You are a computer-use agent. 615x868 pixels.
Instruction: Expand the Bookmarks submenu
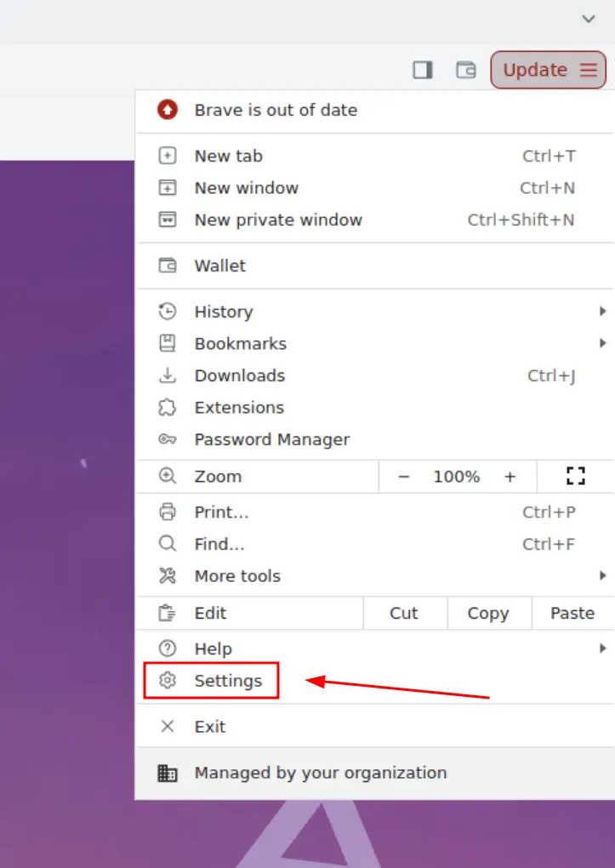[375, 343]
